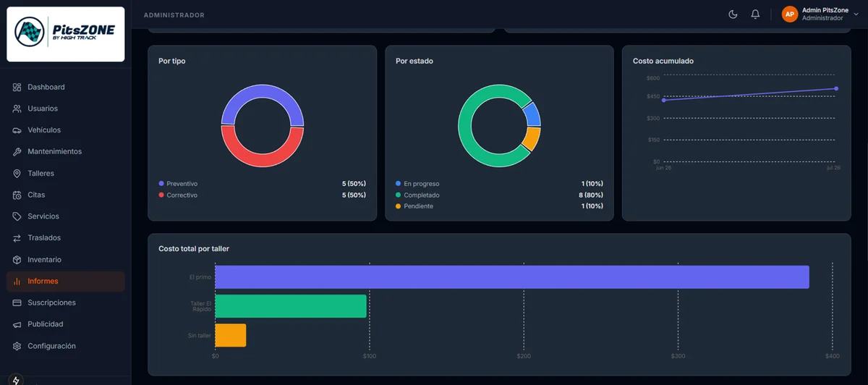This screenshot has height=385, width=868.
Task: Click the Inventario box icon
Action: [17, 260]
